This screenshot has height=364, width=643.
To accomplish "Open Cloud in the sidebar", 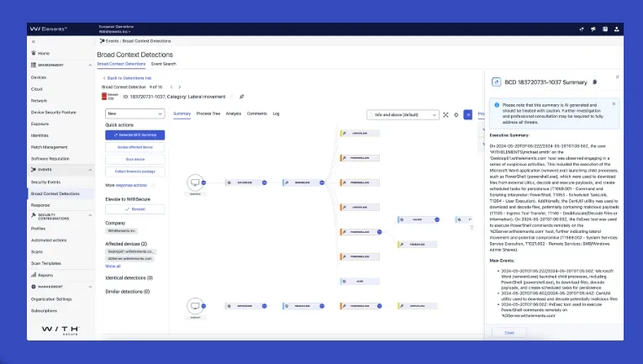I will [x=36, y=89].
